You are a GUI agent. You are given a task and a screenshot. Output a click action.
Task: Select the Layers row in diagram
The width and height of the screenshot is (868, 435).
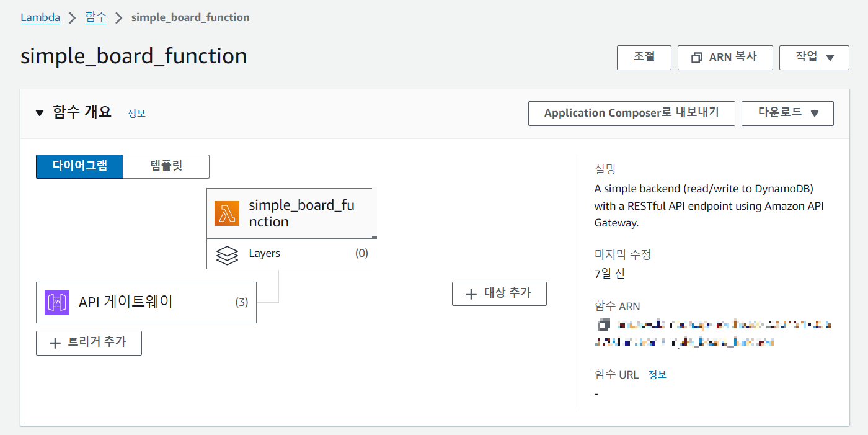click(290, 254)
